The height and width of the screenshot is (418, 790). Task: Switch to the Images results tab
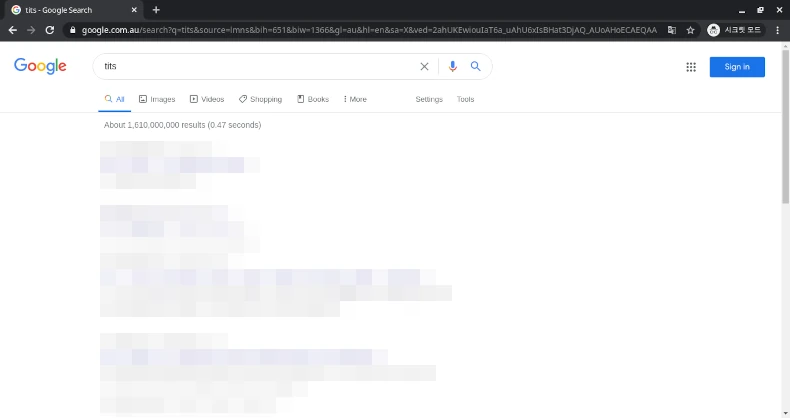(157, 99)
